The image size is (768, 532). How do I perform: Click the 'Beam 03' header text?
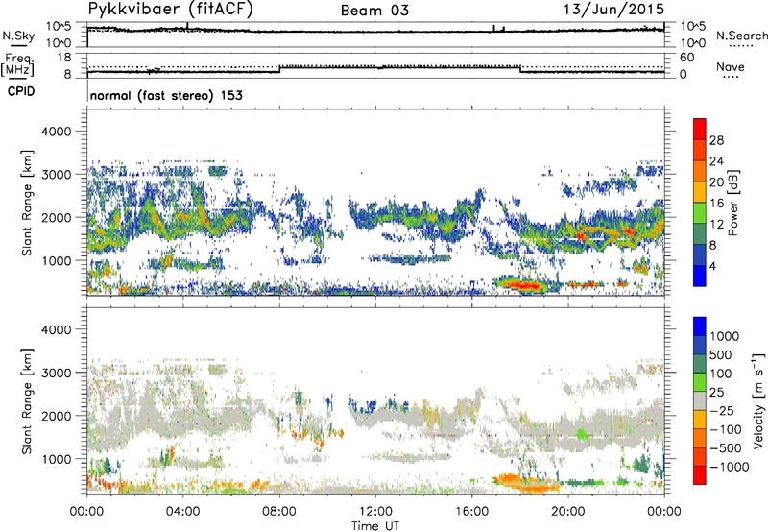click(374, 11)
